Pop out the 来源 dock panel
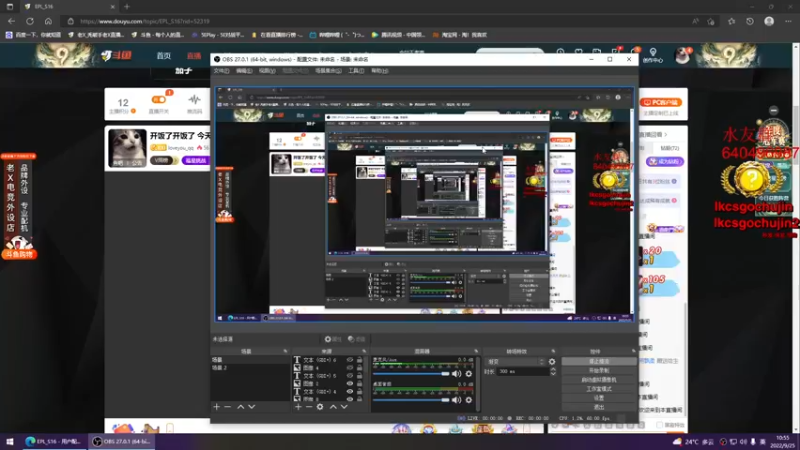The image size is (800, 450). click(x=364, y=351)
